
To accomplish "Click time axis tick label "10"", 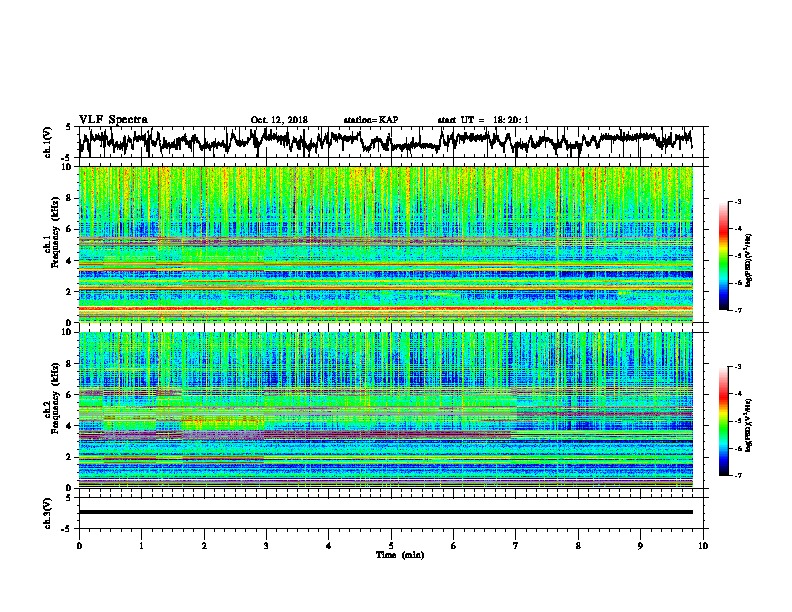I will (703, 546).
